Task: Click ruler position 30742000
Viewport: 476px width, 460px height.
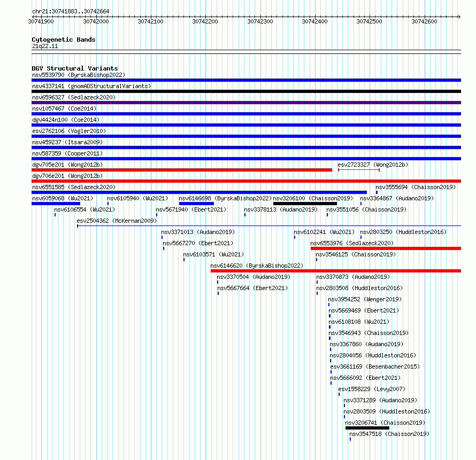Action: tap(96, 21)
